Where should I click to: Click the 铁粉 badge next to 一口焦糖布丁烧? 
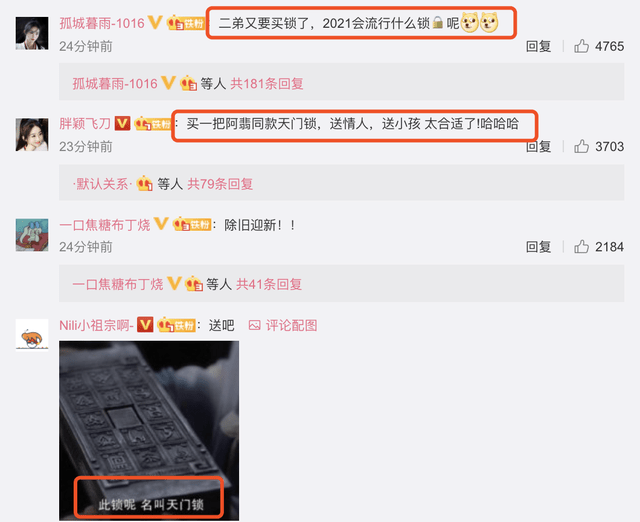coord(192,224)
